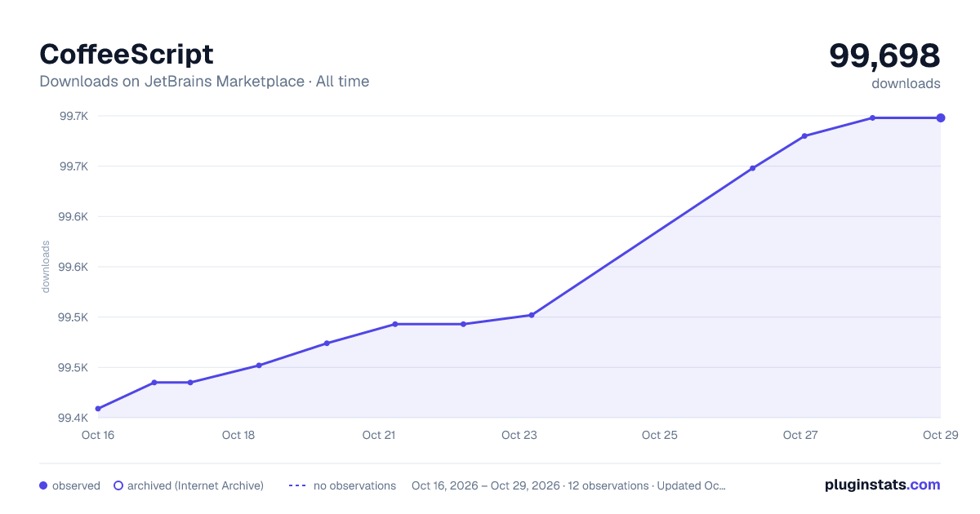Open the pluginstats.com link
The width and height of the screenshot is (980, 514).
[x=882, y=485]
